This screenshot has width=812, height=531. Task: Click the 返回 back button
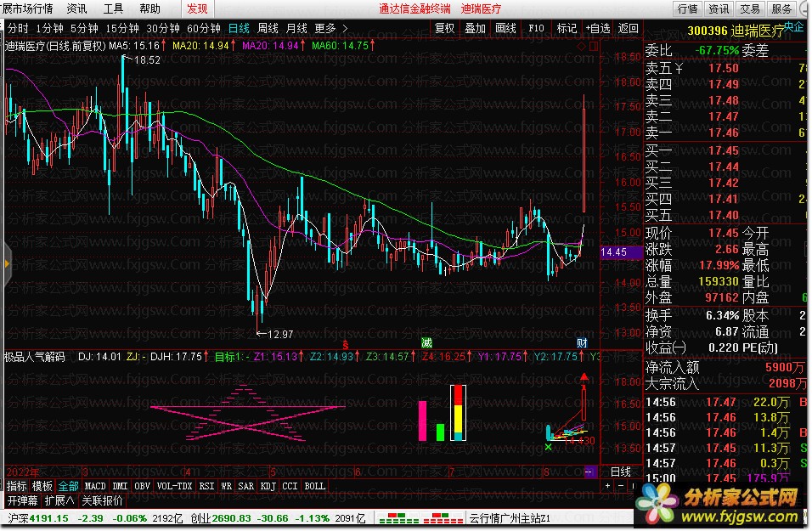[x=629, y=29]
